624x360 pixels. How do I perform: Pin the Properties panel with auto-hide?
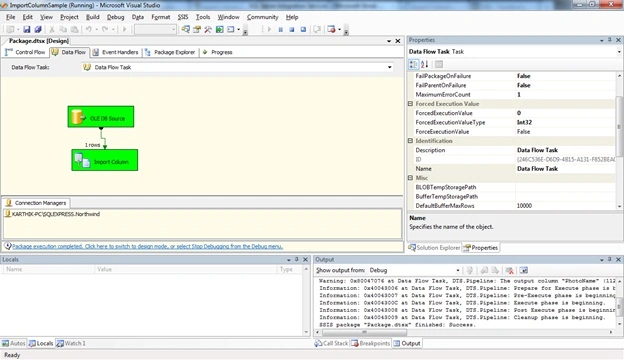pos(609,40)
